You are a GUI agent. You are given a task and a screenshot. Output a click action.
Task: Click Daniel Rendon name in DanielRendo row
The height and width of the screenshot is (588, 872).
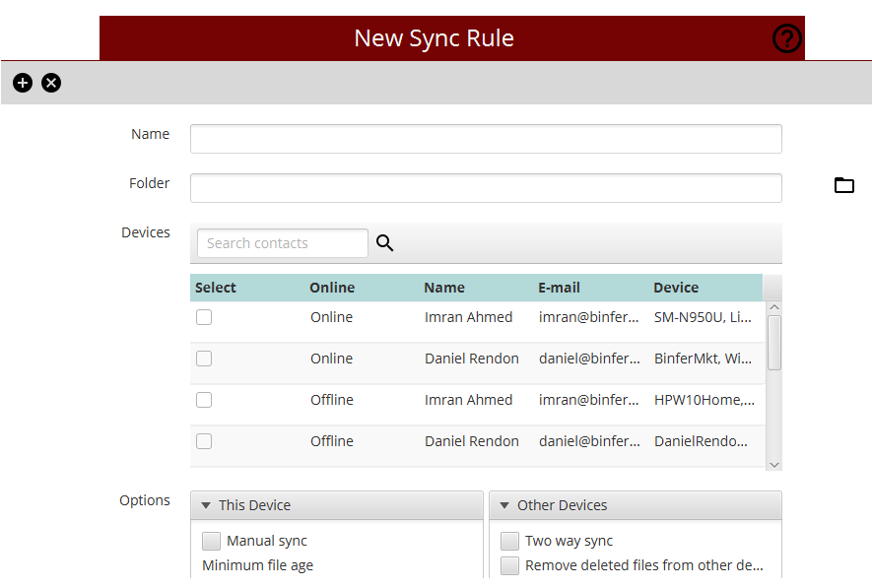click(472, 441)
